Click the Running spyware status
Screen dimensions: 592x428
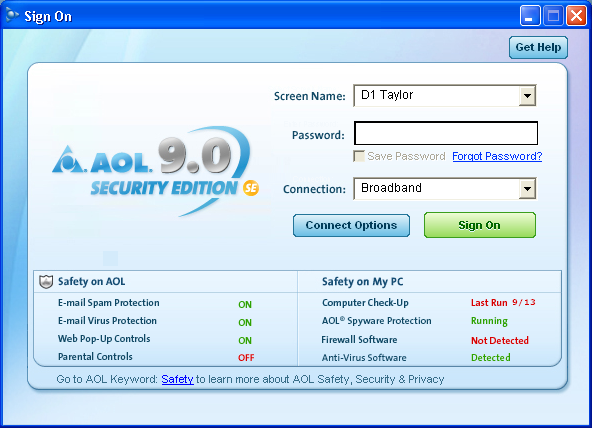(x=489, y=321)
